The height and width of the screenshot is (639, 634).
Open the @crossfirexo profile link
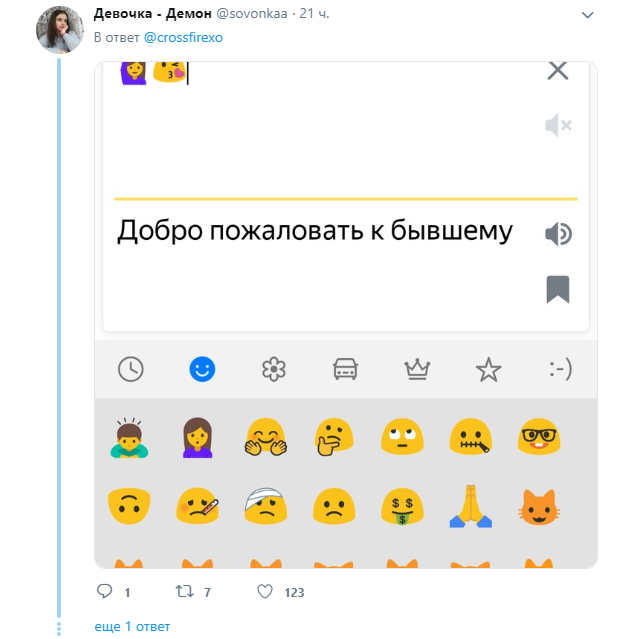pyautogui.click(x=183, y=37)
